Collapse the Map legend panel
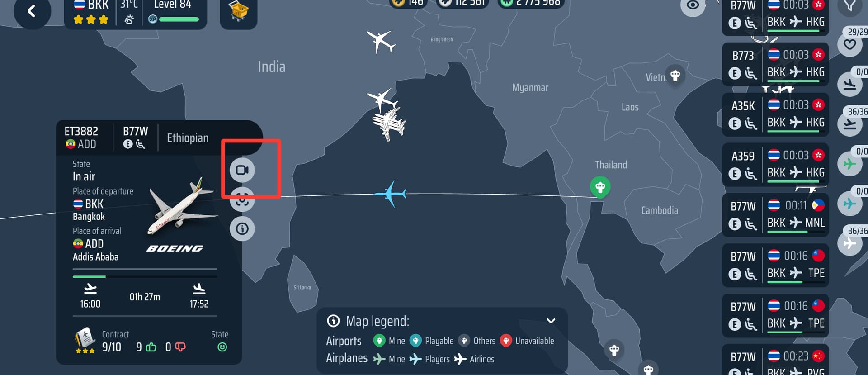 click(x=551, y=321)
